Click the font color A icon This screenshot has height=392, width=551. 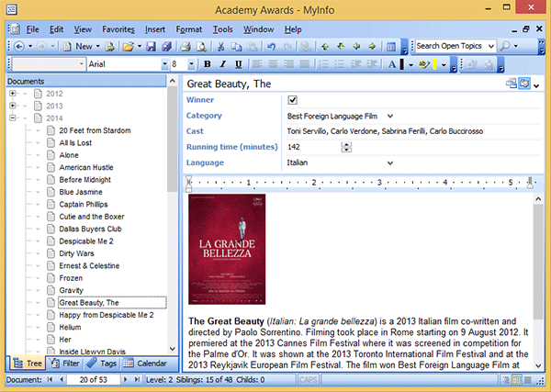(392, 64)
